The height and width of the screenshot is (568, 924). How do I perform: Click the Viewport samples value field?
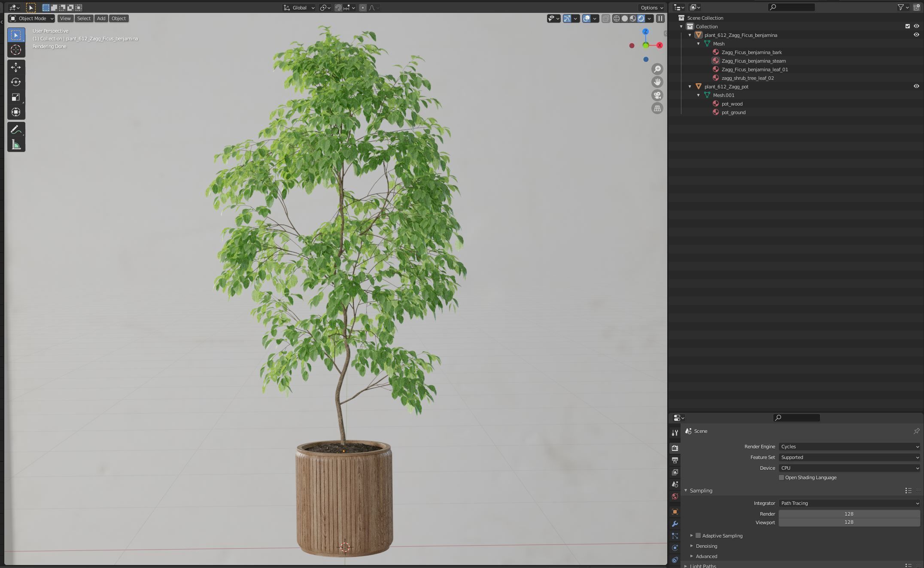(x=849, y=522)
